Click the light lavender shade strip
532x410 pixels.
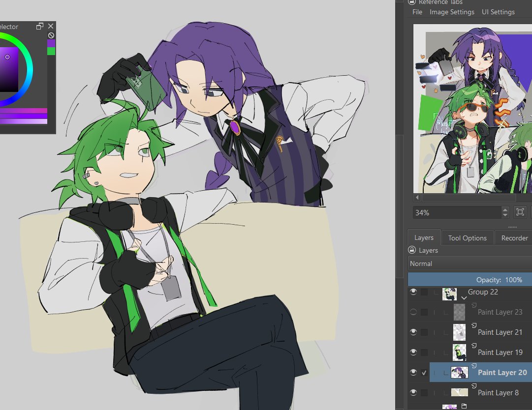pos(24,121)
